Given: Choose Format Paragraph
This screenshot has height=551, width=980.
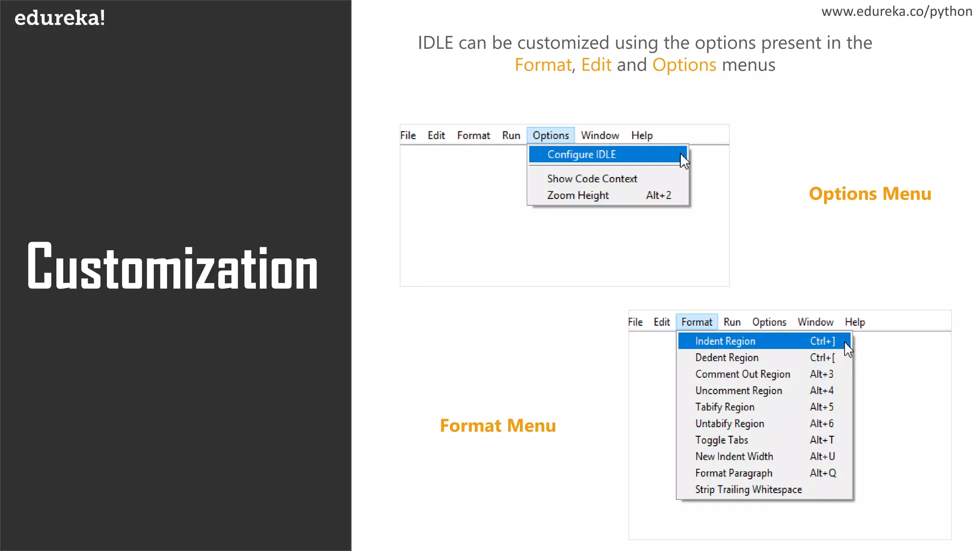Looking at the screenshot, I should point(764,473).
